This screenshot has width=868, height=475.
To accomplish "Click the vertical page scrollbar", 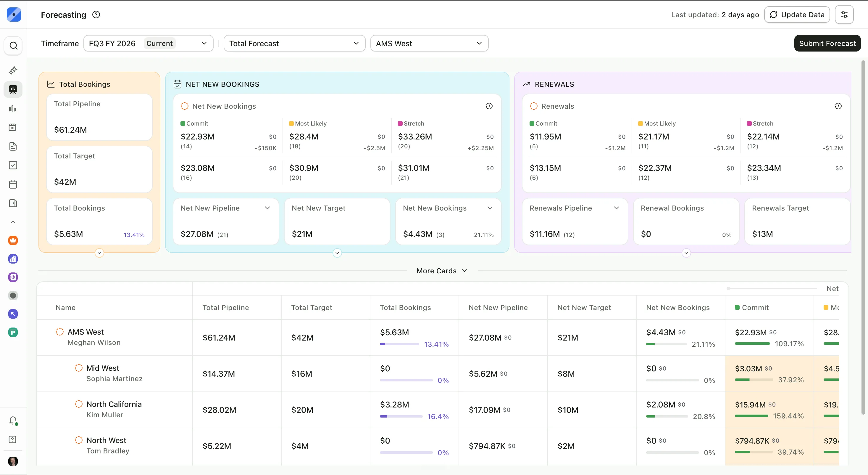I will click(863, 237).
